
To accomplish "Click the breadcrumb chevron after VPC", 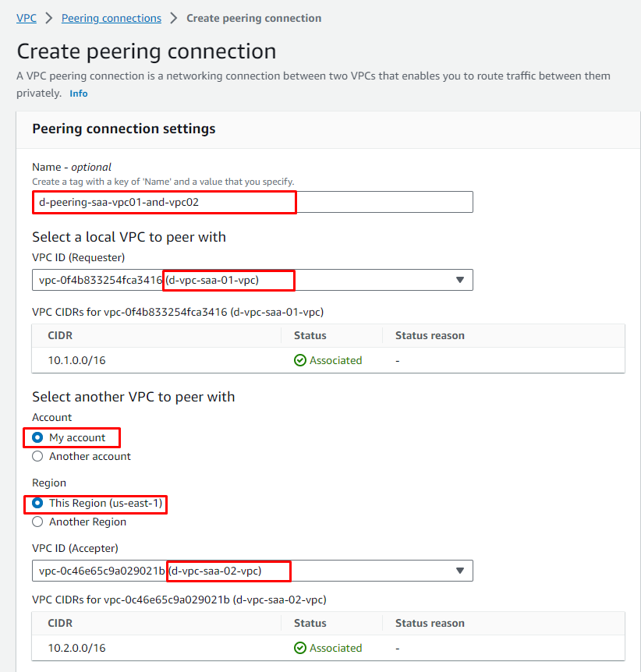I will 49,18.
